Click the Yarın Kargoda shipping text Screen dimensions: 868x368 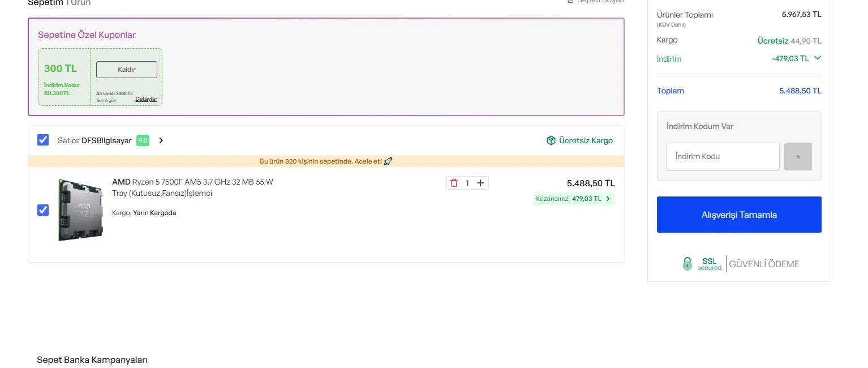pyautogui.click(x=154, y=213)
